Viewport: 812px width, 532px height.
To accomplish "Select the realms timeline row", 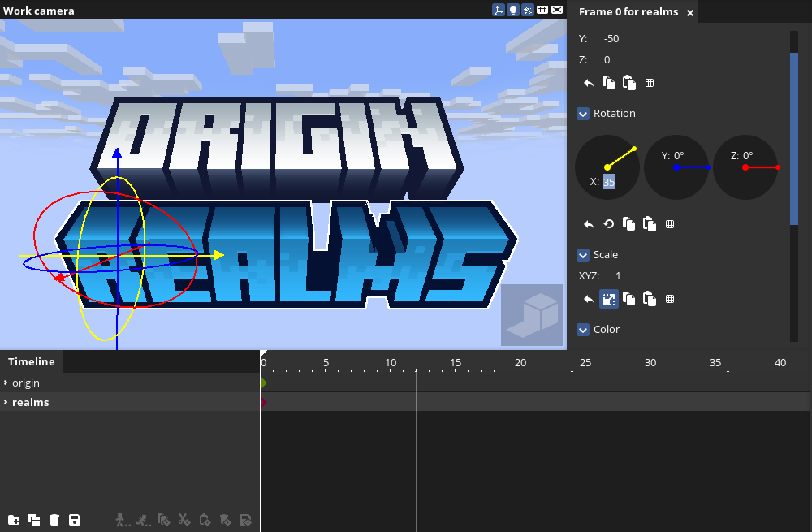I will click(31, 402).
